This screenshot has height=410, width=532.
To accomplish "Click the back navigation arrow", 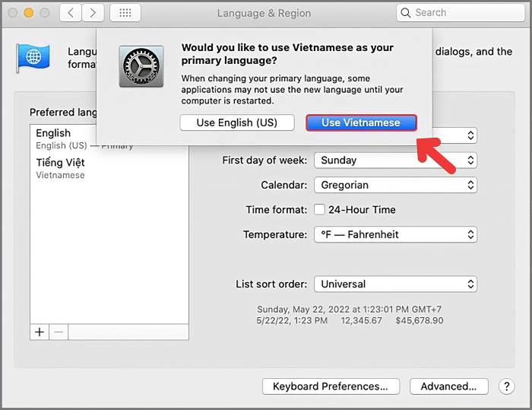I will click(70, 13).
